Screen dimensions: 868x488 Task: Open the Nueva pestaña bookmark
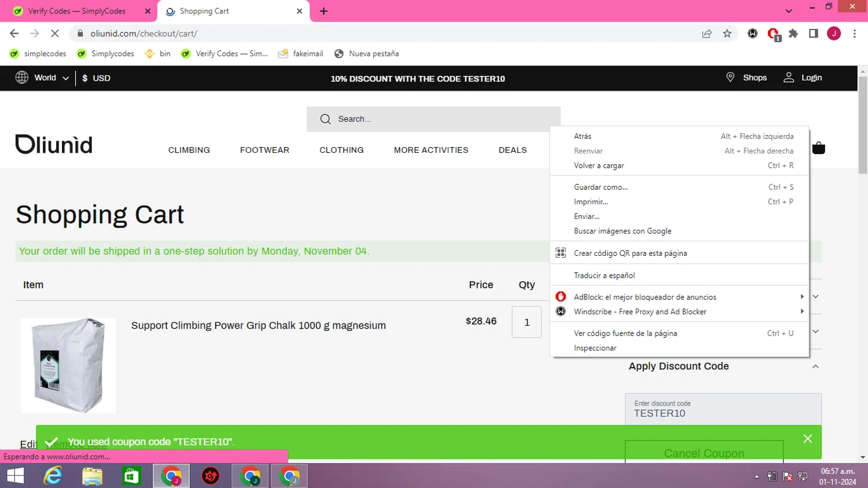pyautogui.click(x=367, y=54)
